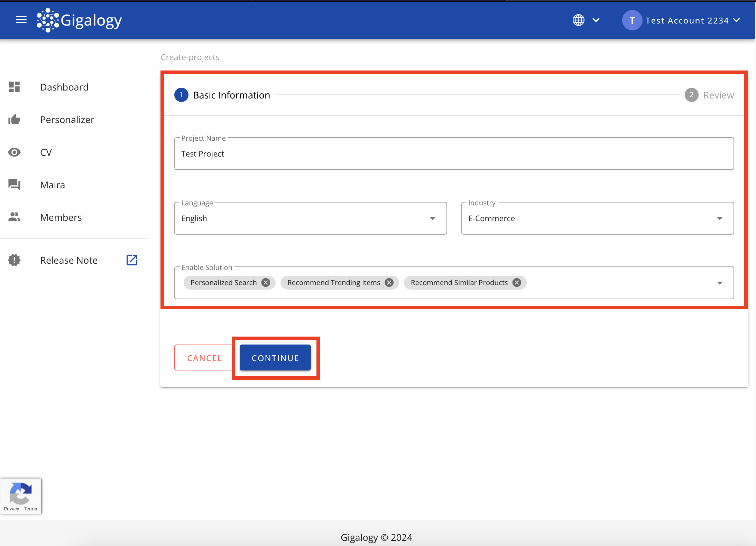This screenshot has width=756, height=546.
Task: Remove Personalized Search solution tag
Action: point(265,282)
